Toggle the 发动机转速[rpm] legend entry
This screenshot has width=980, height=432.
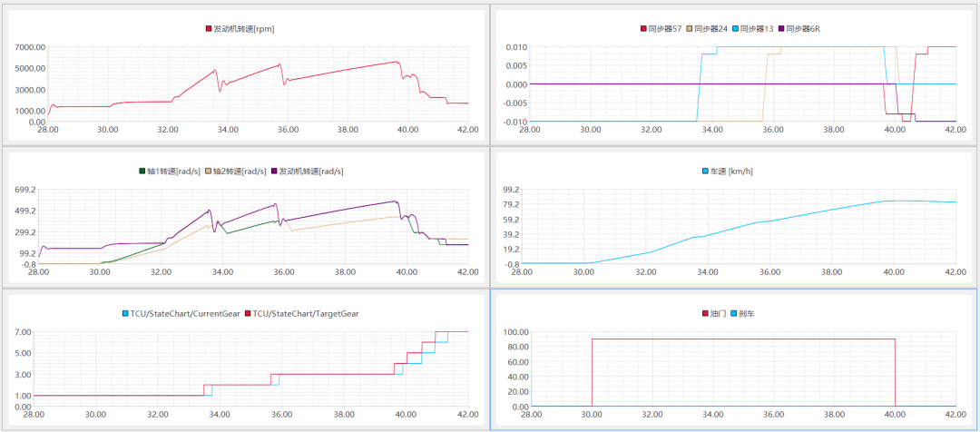240,29
